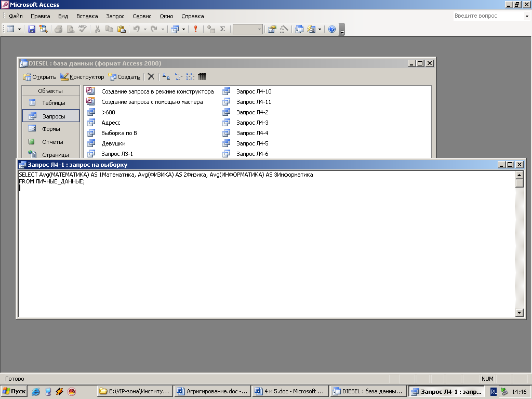Open the View mode dropdown arrow
The image size is (532, 399).
[x=19, y=29]
